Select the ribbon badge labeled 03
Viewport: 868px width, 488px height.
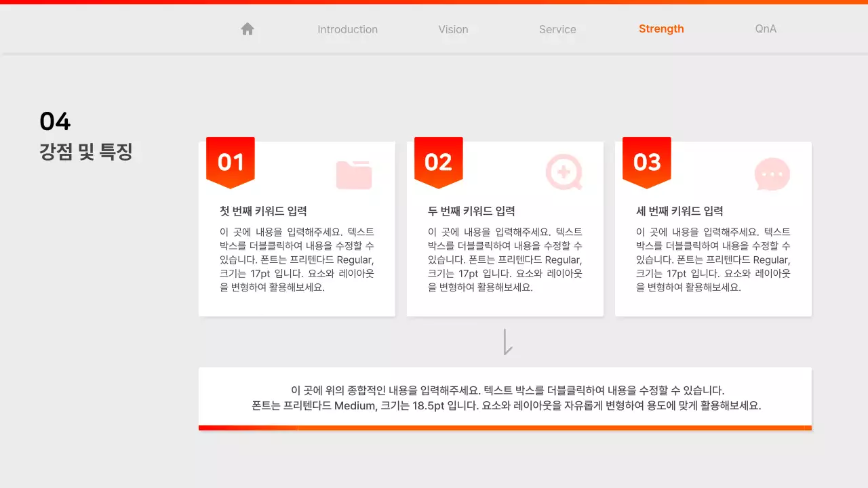click(646, 161)
